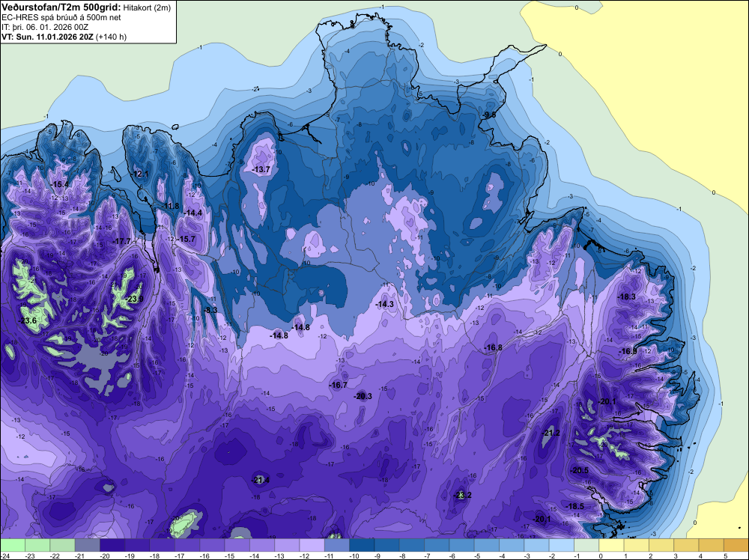
Task: Click the 'Hitakort (2m)' header text
Action: click(147, 7)
